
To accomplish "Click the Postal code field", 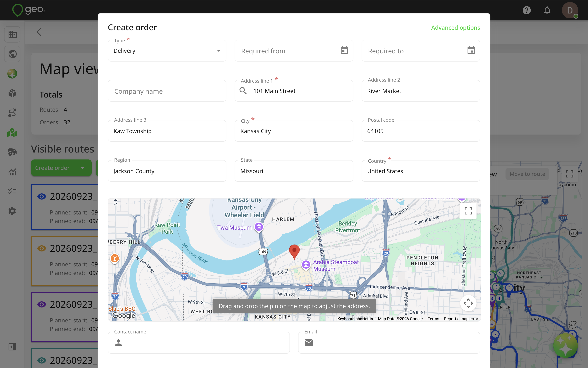I will (421, 131).
